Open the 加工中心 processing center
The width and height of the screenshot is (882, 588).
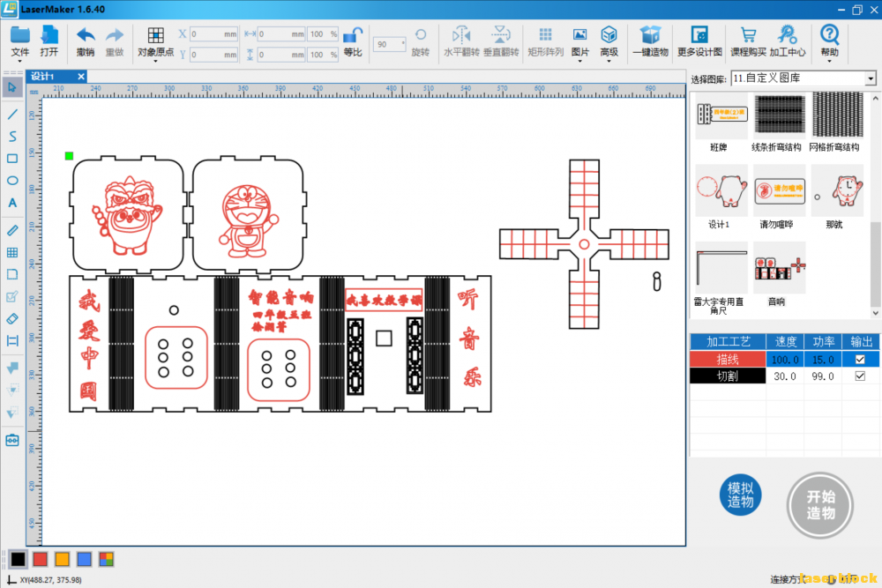tap(787, 34)
